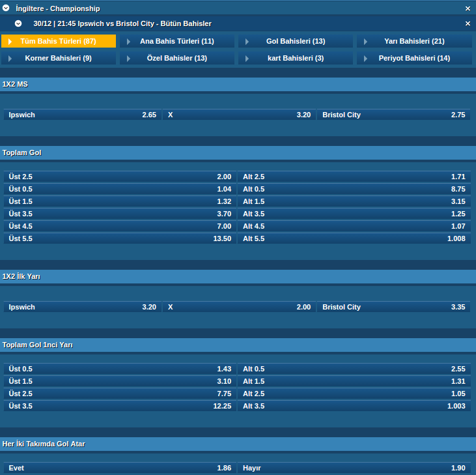Bet on Ipswich first half at 3.20
The image size is (476, 475).
[82, 307]
